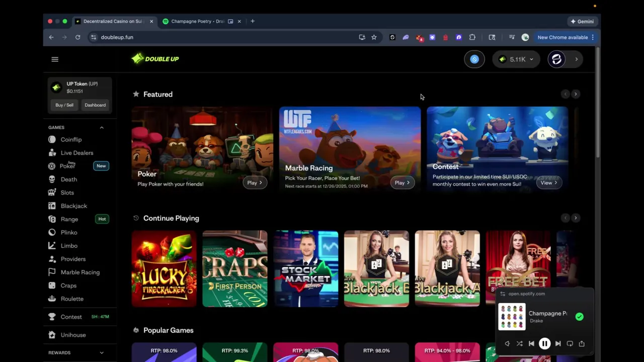The image size is (644, 362).
Task: Play the featured Poker game
Action: [255, 183]
